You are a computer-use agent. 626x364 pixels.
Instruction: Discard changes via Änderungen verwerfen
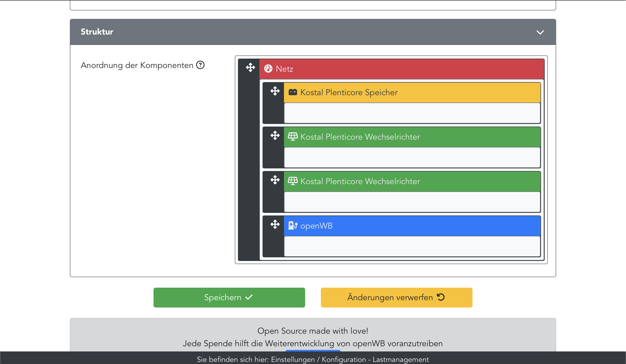point(396,298)
